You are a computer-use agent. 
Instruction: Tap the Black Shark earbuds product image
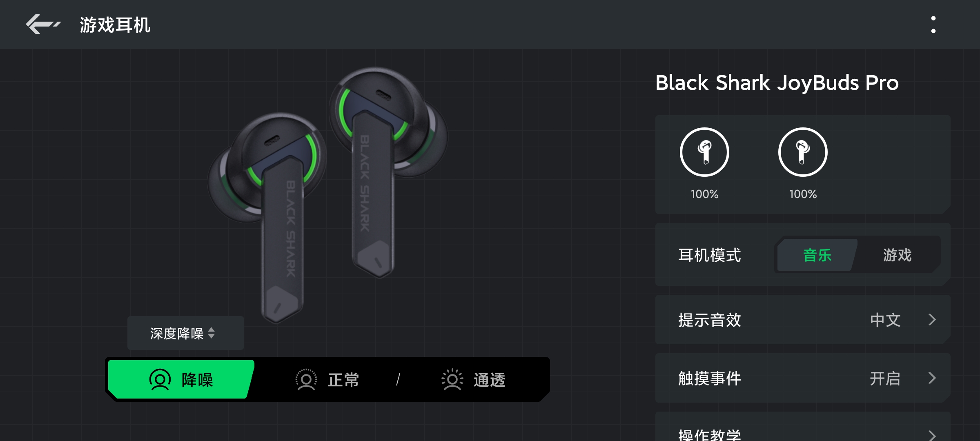[x=328, y=194]
